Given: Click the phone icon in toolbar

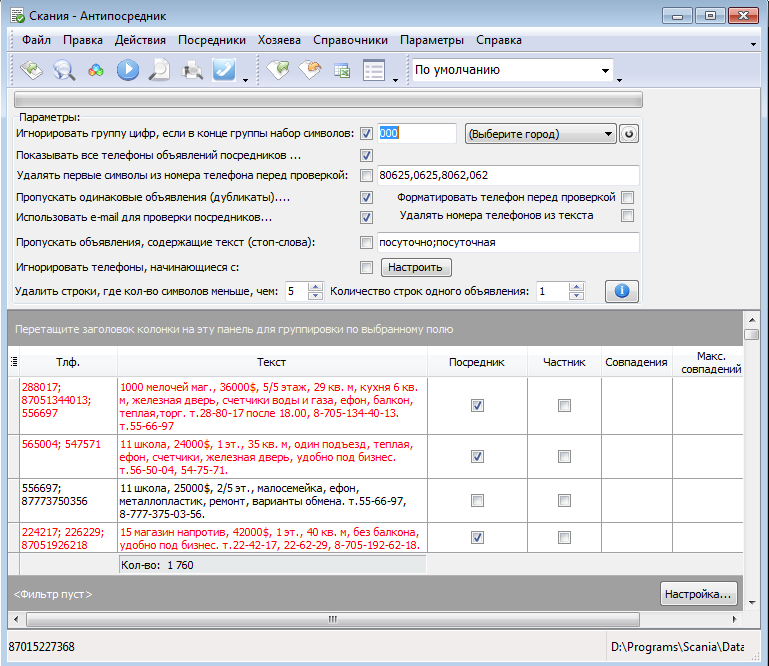Looking at the screenshot, I should pyautogui.click(x=224, y=70).
